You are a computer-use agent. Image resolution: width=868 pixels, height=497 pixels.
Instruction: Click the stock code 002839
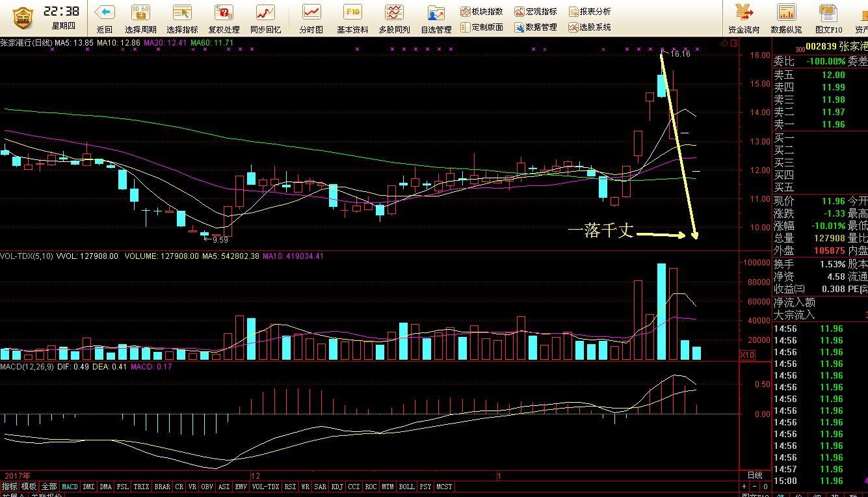821,47
